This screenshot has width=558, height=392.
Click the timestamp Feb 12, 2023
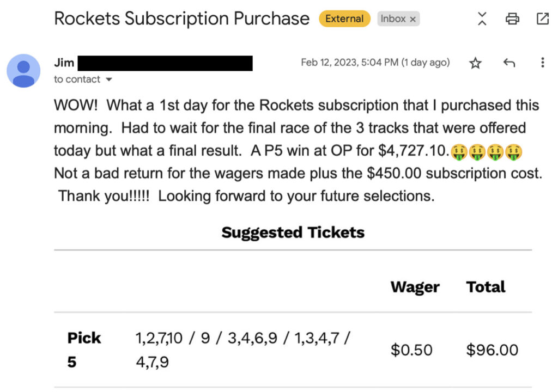point(375,62)
